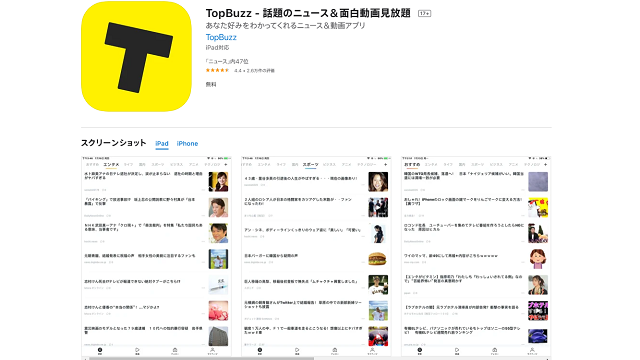This screenshot has width=640, height=360.
Task: Click the home icon in エンタメ screenshot
Action: (x=100, y=351)
